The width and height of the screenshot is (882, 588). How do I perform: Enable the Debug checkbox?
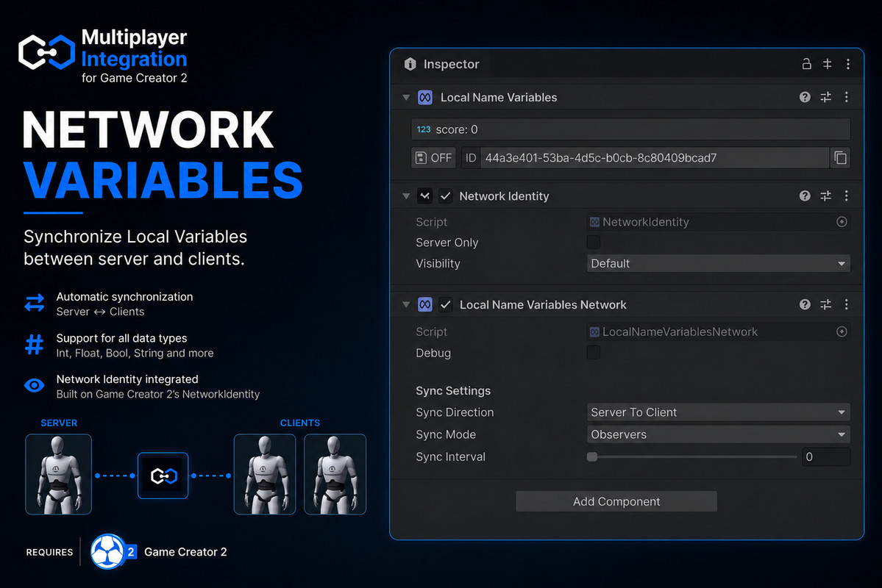coord(594,353)
